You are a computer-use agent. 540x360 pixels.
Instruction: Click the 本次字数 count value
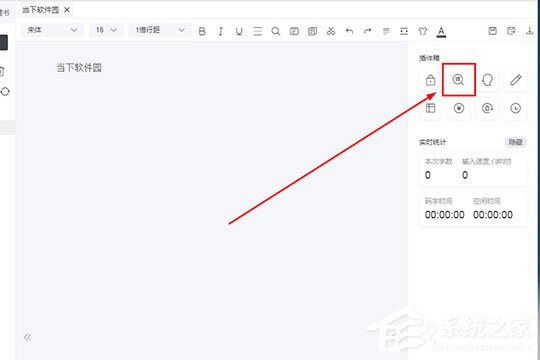(427, 175)
